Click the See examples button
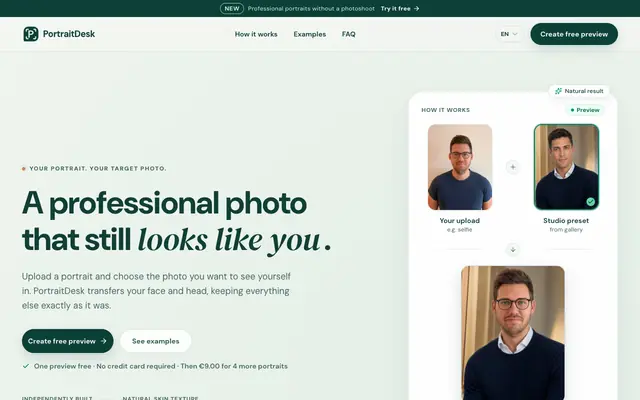Viewport: 640px width, 400px height. [156, 341]
